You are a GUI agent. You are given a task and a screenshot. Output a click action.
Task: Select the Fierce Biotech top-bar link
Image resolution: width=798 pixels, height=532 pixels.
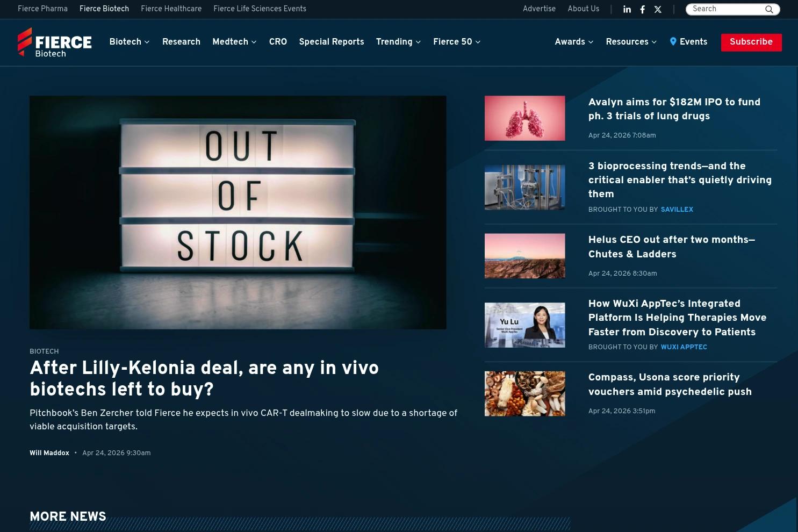(104, 9)
